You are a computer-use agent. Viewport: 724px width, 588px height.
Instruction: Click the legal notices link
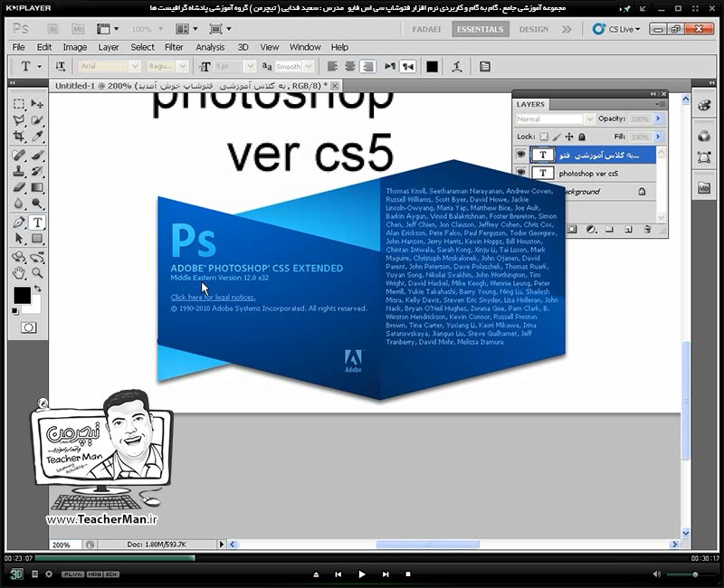pyautogui.click(x=213, y=298)
